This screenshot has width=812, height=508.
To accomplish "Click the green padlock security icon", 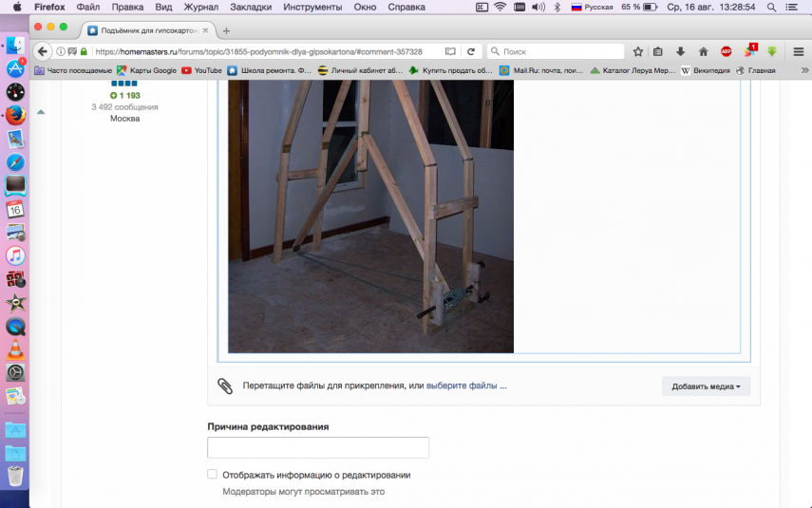I will [x=84, y=51].
